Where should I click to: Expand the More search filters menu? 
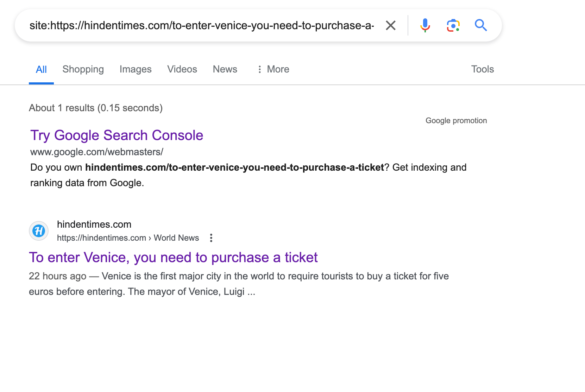pyautogui.click(x=273, y=69)
